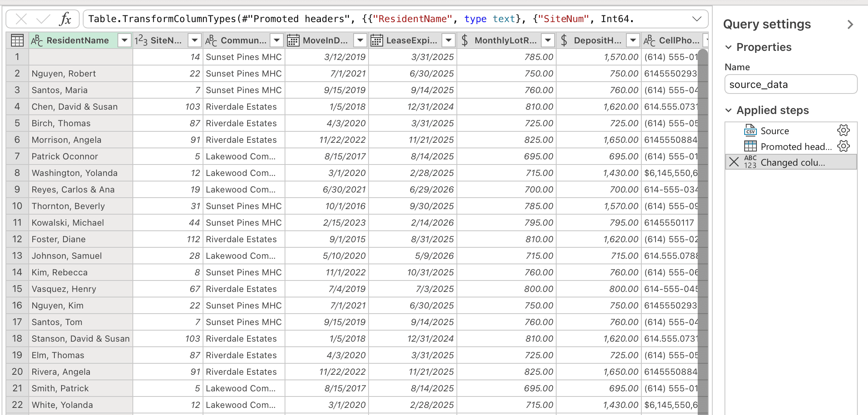Image resolution: width=868 pixels, height=415 pixels.
Task: Click the ResidentName text type icon
Action: pos(37,40)
